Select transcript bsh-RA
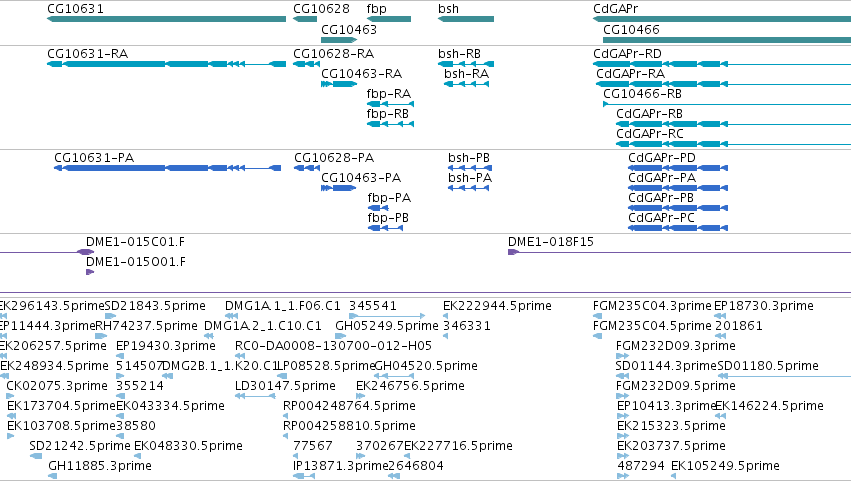Image resolution: width=851 pixels, height=481 pixels. pos(467,74)
